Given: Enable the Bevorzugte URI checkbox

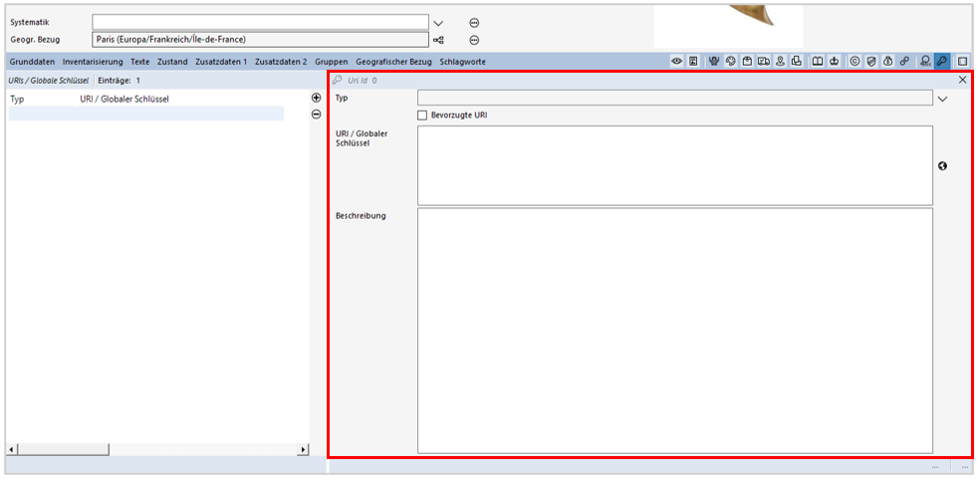Looking at the screenshot, I should [x=422, y=116].
